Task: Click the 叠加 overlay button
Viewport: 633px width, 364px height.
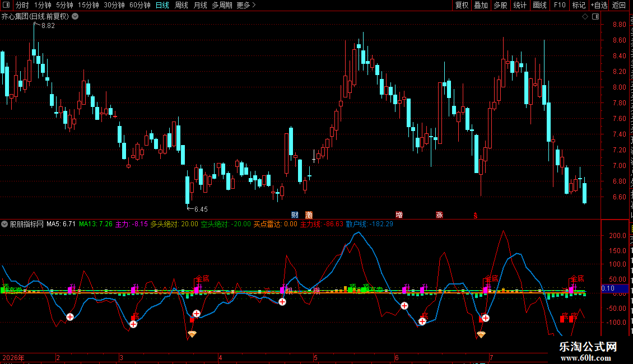Action: pos(481,5)
